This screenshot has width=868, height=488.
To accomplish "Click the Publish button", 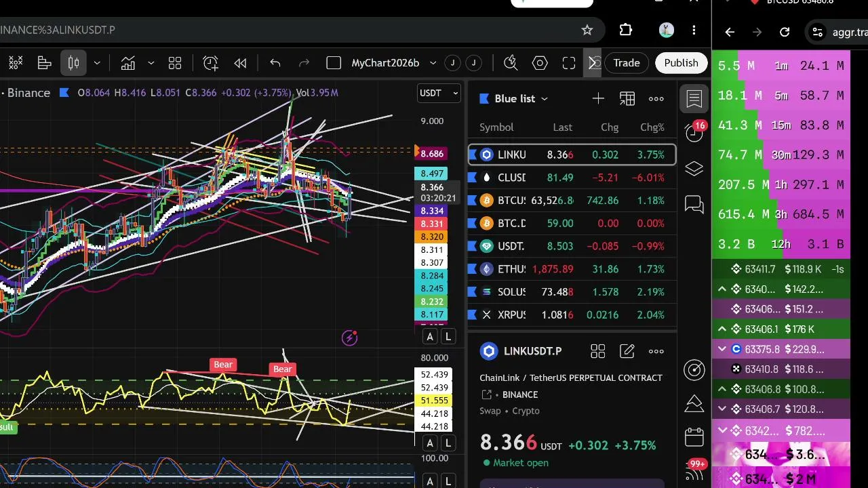I will 681,63.
